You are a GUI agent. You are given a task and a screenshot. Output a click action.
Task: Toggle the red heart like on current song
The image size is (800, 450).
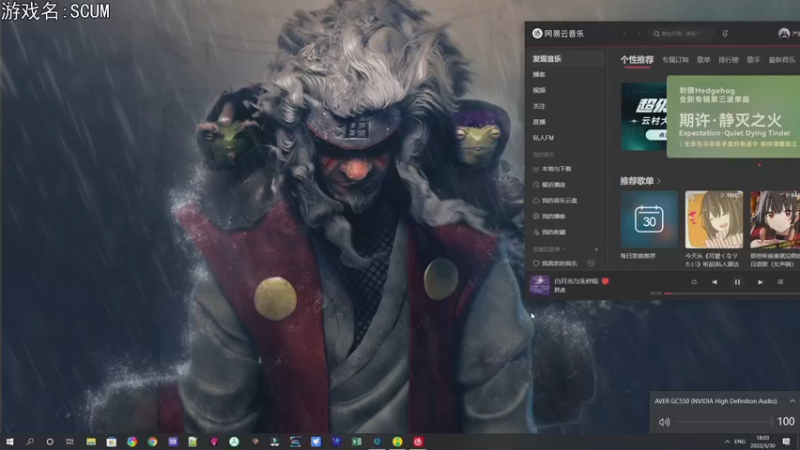click(x=605, y=281)
